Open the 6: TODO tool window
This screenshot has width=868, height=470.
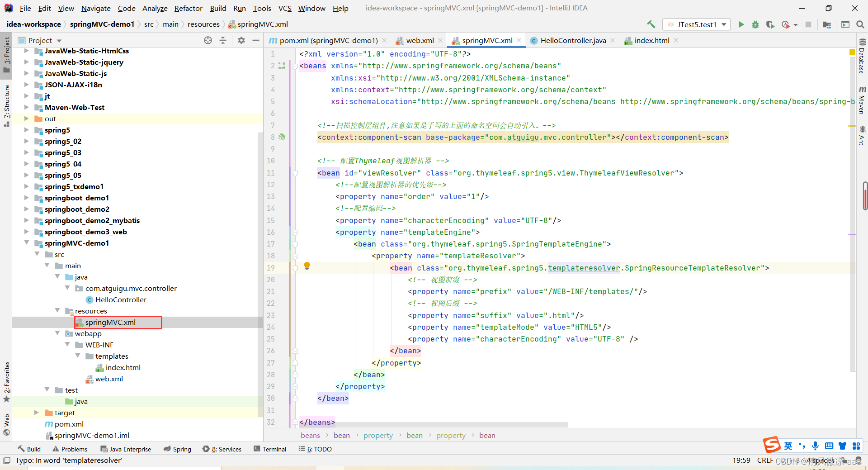pos(315,449)
